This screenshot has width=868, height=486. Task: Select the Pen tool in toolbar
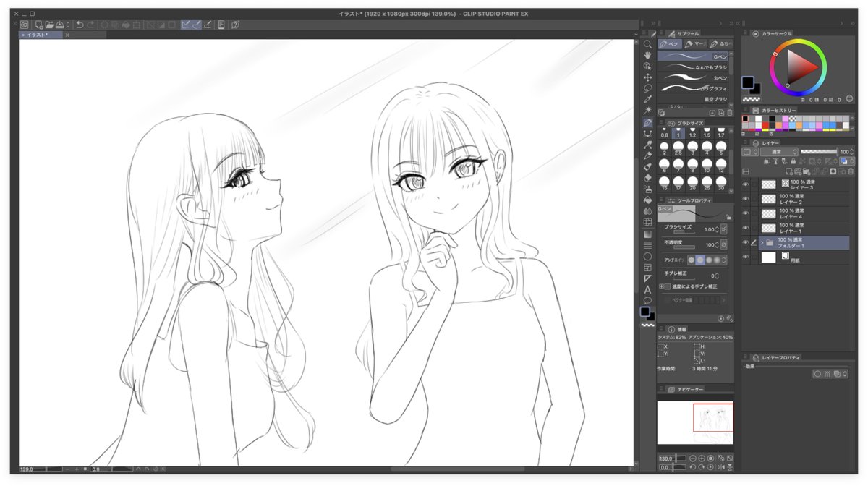point(647,123)
